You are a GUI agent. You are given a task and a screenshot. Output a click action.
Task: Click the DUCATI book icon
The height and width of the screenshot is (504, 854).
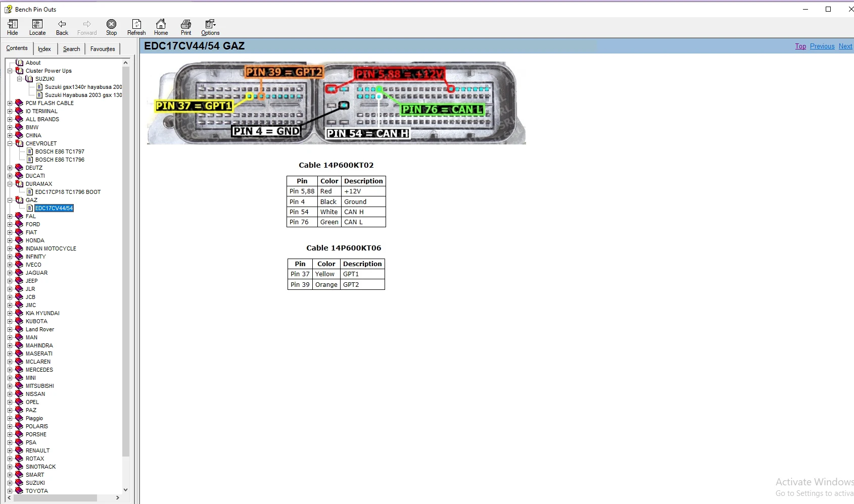tap(20, 176)
